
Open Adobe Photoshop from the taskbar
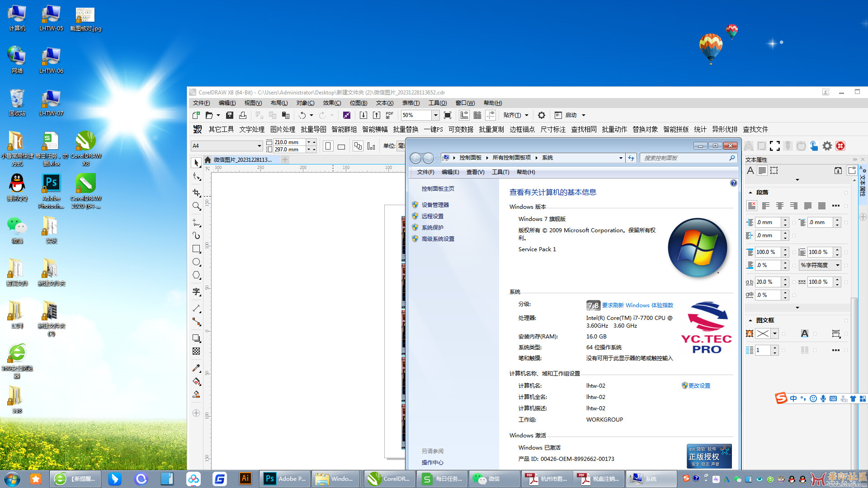pos(285,479)
